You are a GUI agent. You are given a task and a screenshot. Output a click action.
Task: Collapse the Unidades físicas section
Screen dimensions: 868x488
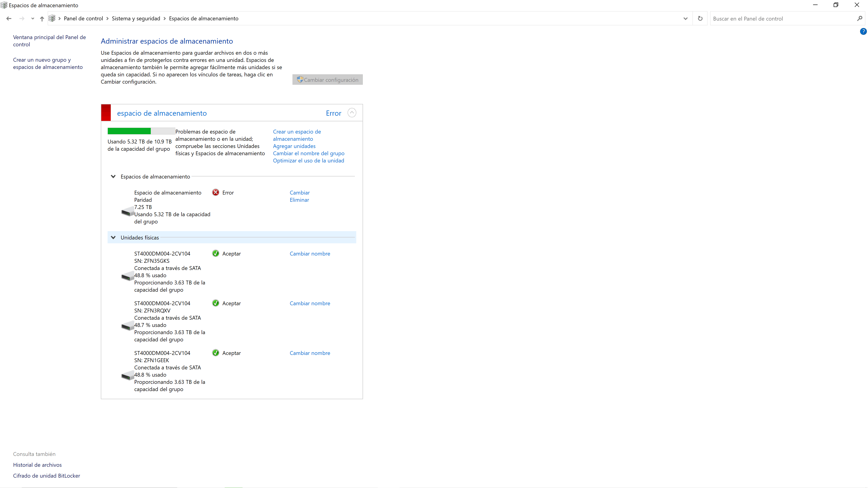(113, 237)
